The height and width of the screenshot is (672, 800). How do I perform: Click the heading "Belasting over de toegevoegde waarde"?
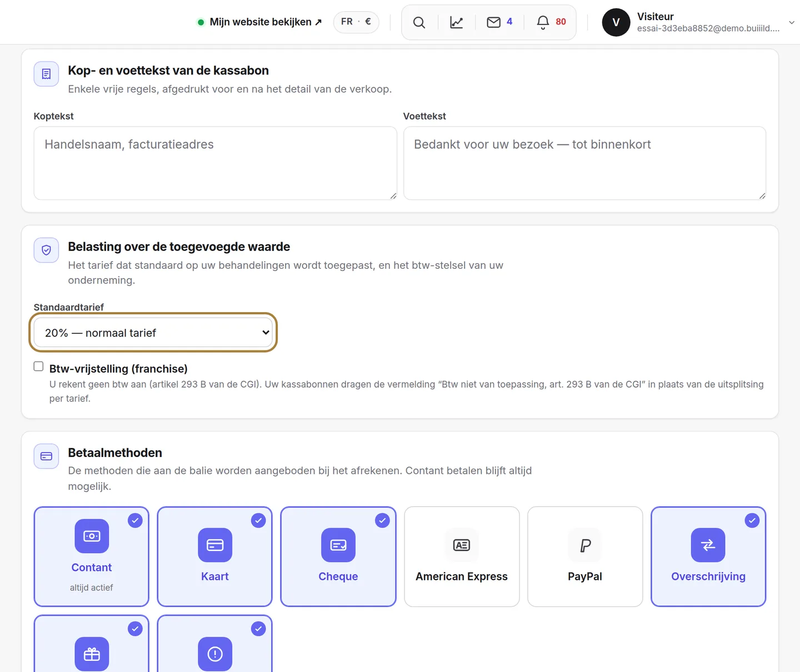(179, 247)
